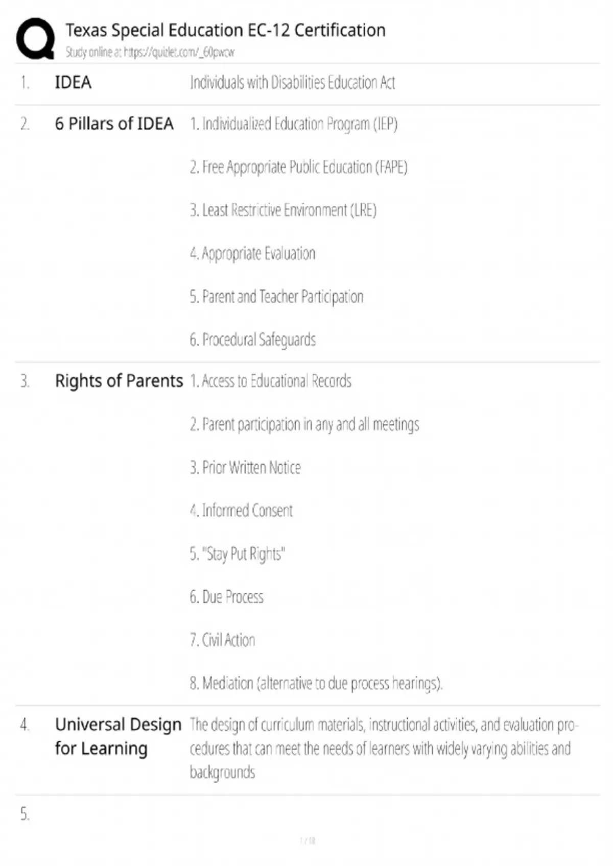Select the Rights of Parents term

click(x=119, y=381)
